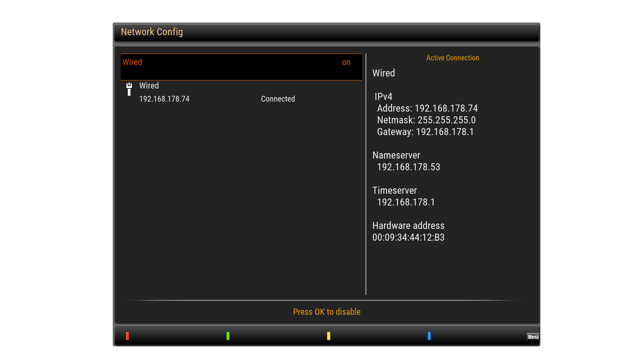Screen dimensions: 644x362
Task: Click the Network Config title
Action: pyautogui.click(x=152, y=32)
